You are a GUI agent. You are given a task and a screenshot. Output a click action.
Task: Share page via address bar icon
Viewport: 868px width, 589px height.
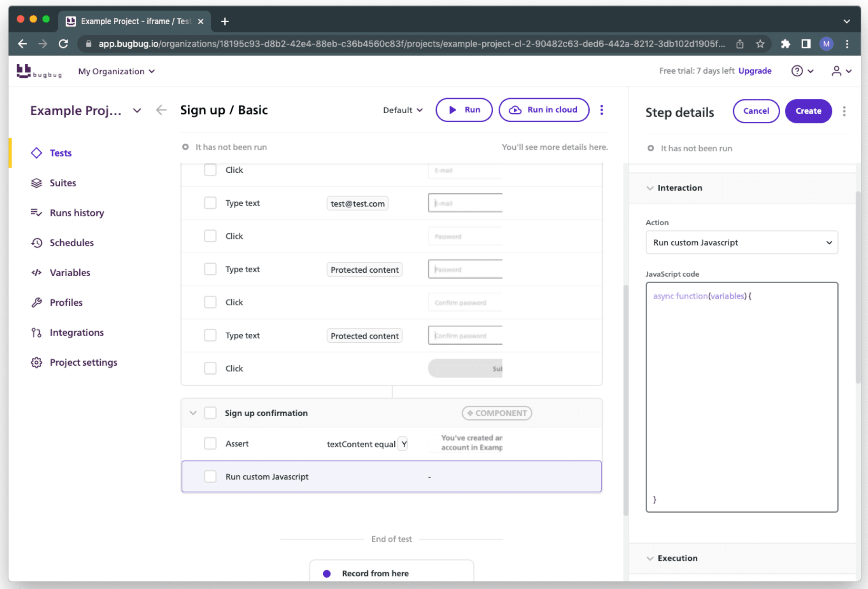click(x=740, y=44)
